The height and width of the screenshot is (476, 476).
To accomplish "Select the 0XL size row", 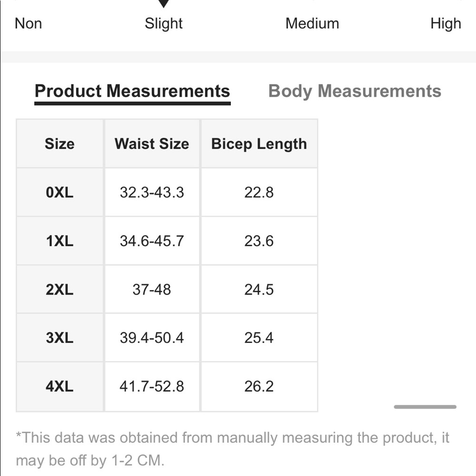I will coord(59,192).
